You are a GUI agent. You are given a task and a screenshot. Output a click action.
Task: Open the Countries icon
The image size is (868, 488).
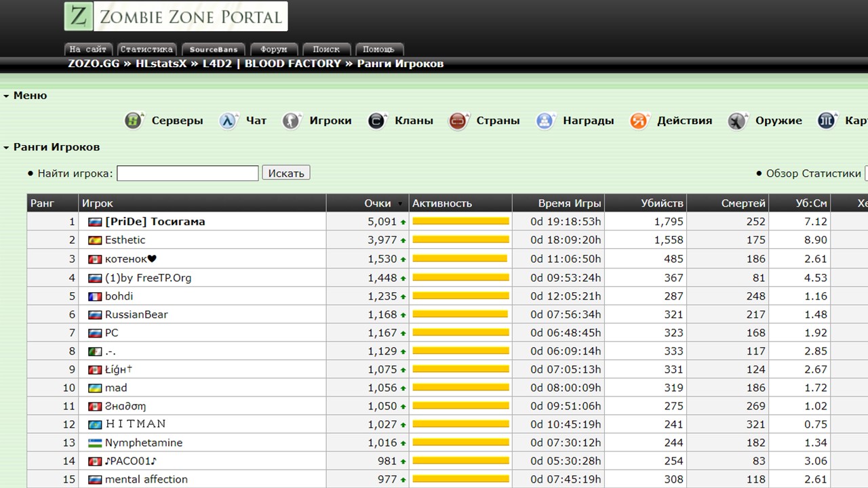tap(458, 121)
